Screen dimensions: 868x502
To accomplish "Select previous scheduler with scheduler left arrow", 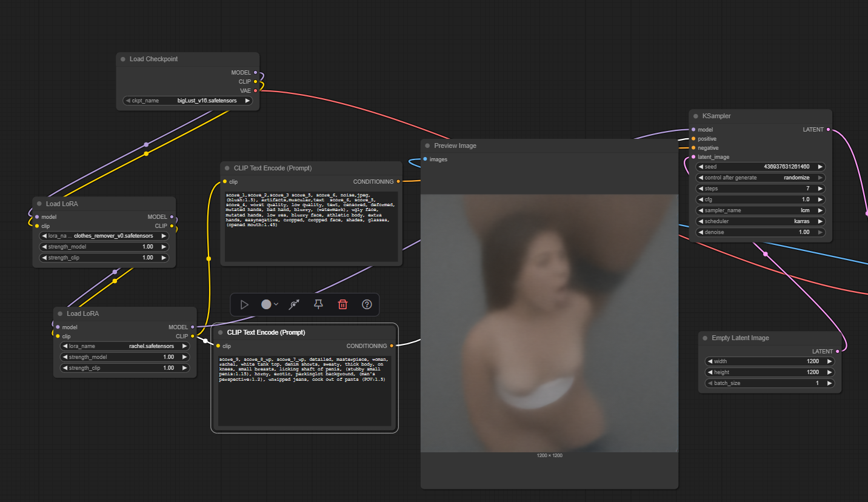I will click(x=701, y=221).
